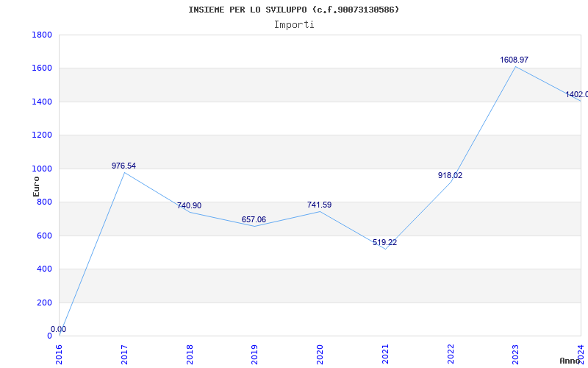
Task: Select the 740.90 data label
Action: point(189,205)
